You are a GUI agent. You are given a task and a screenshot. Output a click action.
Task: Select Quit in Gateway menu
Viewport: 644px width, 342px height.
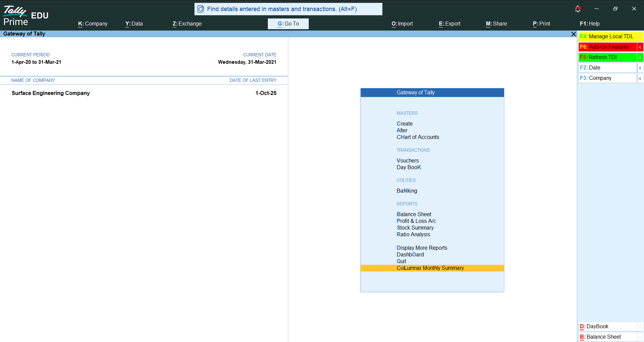401,261
